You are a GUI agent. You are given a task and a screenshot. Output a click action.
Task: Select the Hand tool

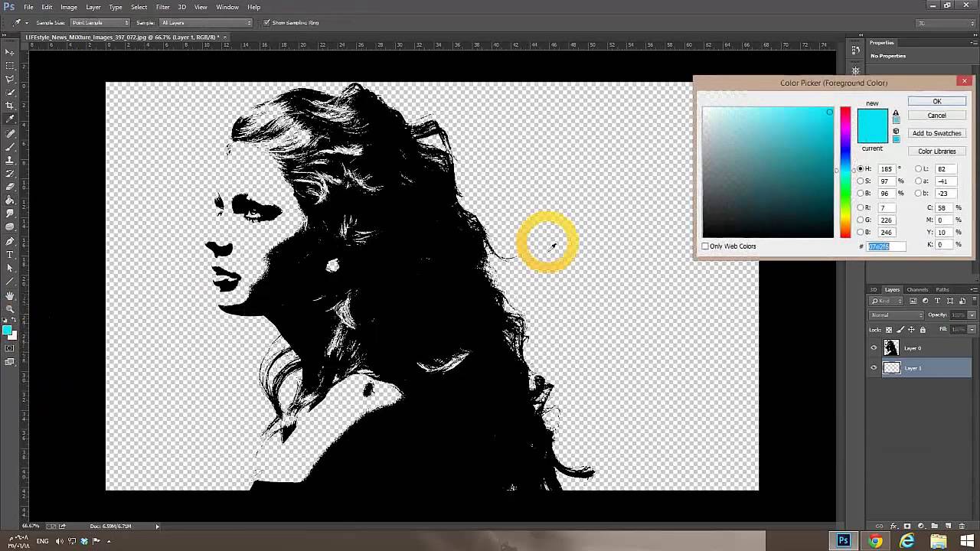click(x=10, y=295)
